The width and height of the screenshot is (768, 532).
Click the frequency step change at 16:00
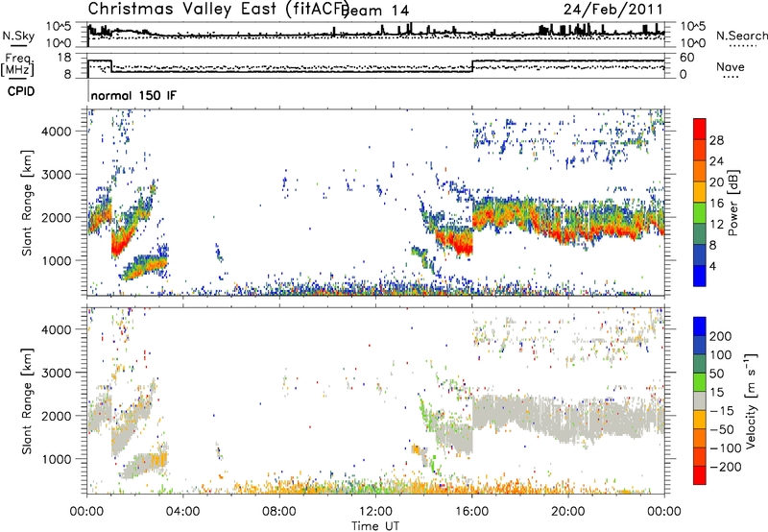click(x=472, y=66)
